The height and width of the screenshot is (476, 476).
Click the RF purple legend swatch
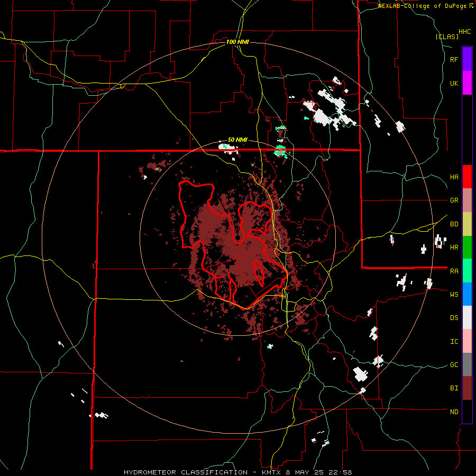tap(467, 59)
